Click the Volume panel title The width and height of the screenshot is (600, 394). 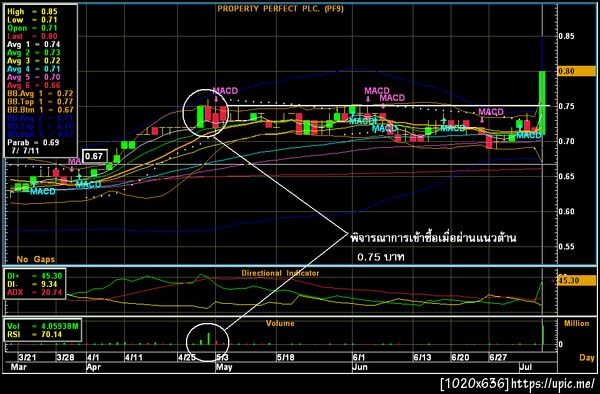280,324
